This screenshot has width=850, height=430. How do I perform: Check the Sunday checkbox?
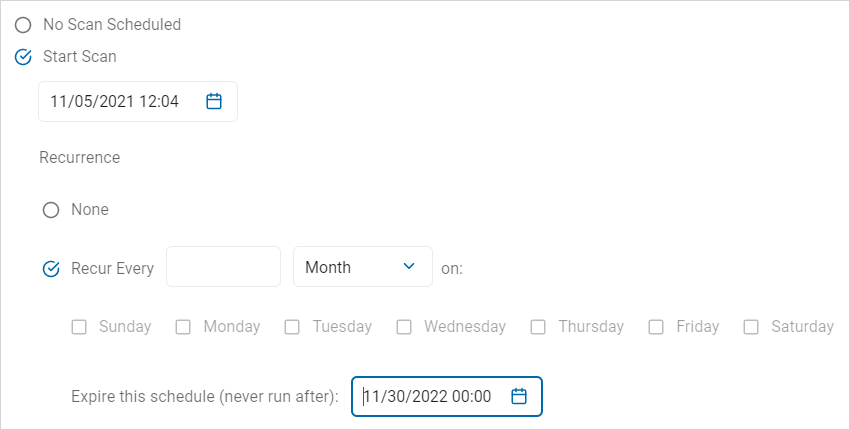pos(79,326)
